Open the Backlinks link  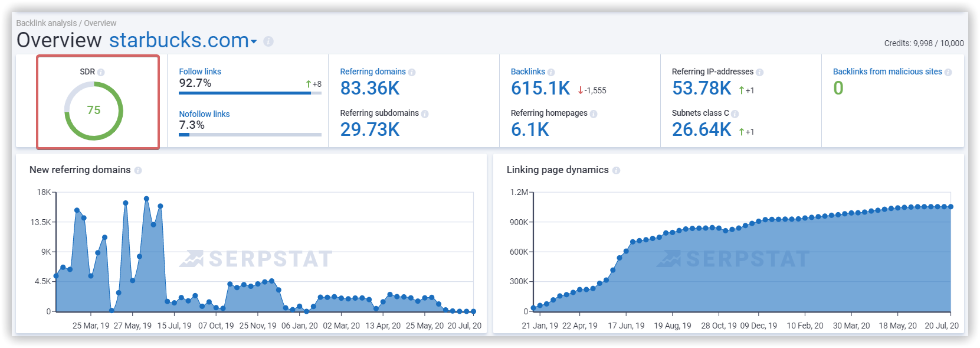(528, 71)
